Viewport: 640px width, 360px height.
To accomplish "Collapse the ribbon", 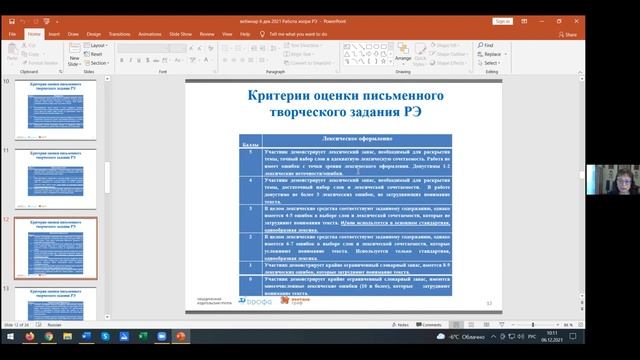I will click(580, 72).
